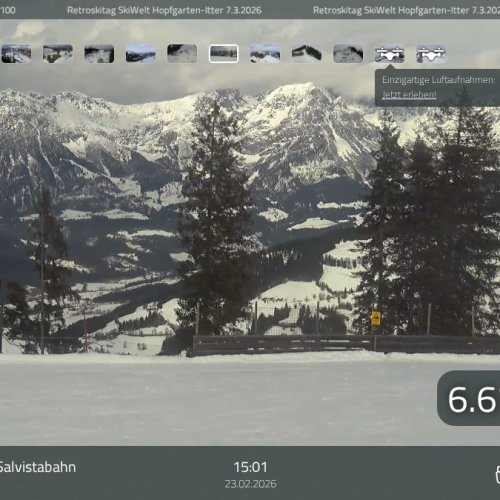The height and width of the screenshot is (500, 500).
Task: Open the second drone aerial view thumbnail
Action: pos(431,54)
